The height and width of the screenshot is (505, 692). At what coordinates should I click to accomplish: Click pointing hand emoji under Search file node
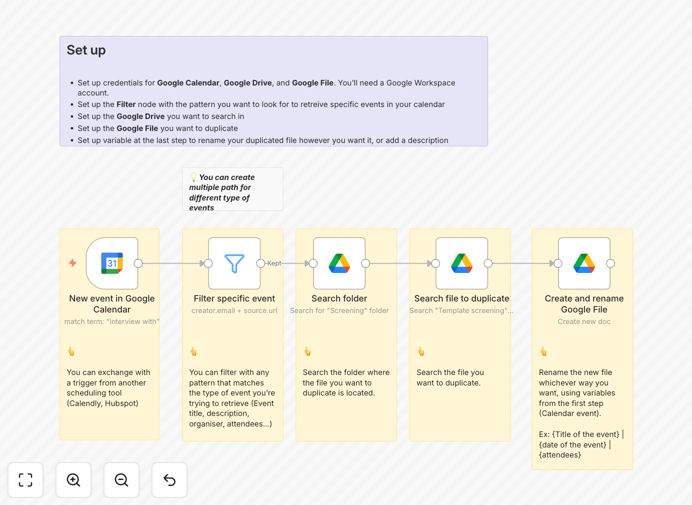pyautogui.click(x=421, y=351)
